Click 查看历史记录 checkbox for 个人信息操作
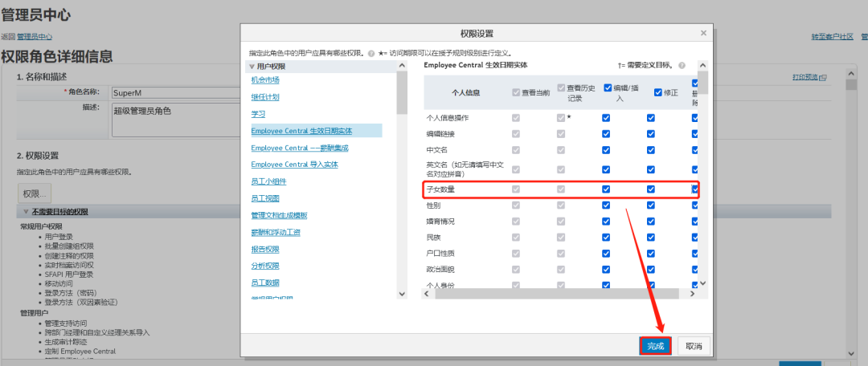Viewport: 868px width, 366px height. 561,118
